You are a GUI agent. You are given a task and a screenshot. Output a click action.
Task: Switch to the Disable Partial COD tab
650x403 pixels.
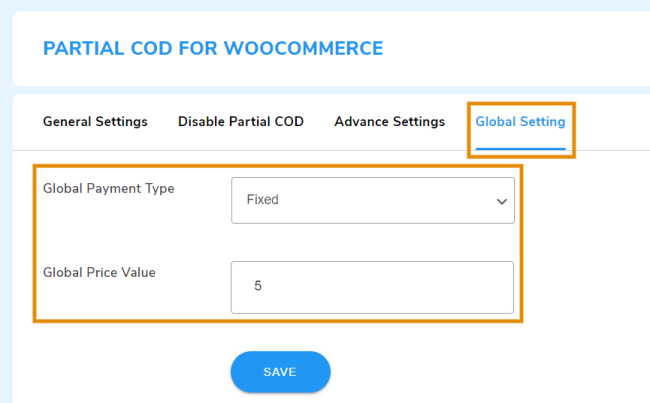pos(241,122)
